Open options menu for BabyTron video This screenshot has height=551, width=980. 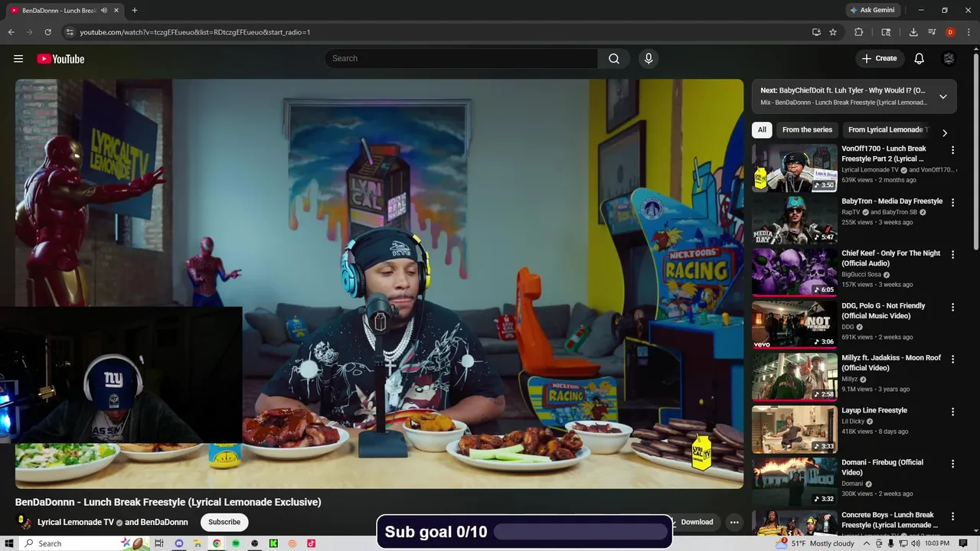(x=952, y=203)
